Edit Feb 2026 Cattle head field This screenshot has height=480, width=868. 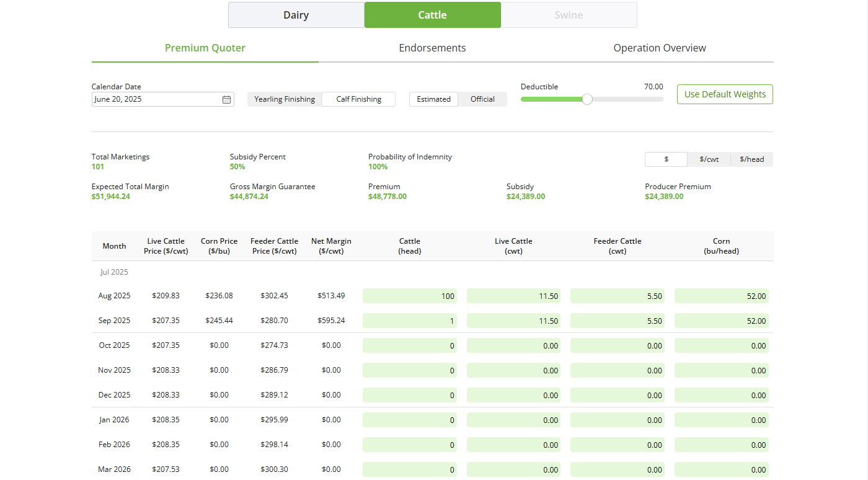point(410,445)
